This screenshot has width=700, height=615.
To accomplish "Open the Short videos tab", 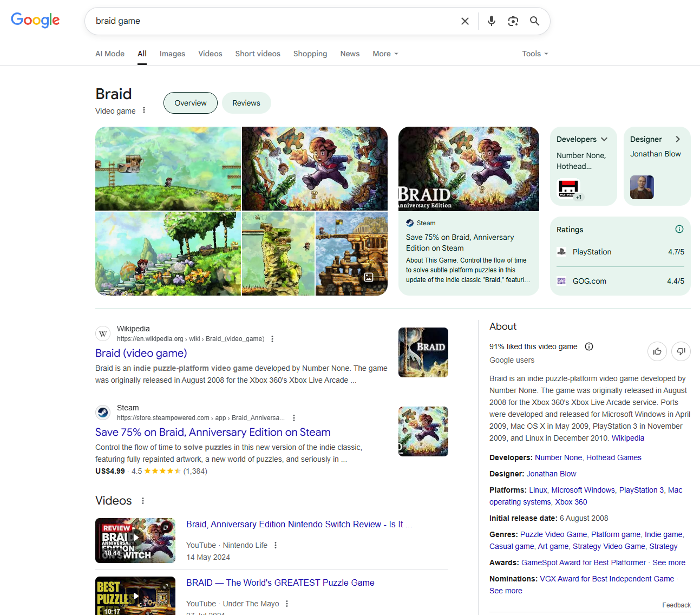I will pos(258,54).
